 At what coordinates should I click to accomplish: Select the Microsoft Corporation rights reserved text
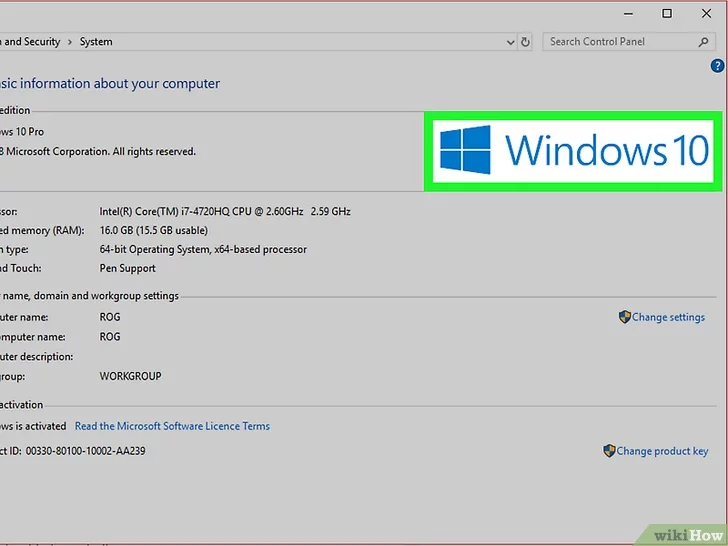pyautogui.click(x=101, y=151)
